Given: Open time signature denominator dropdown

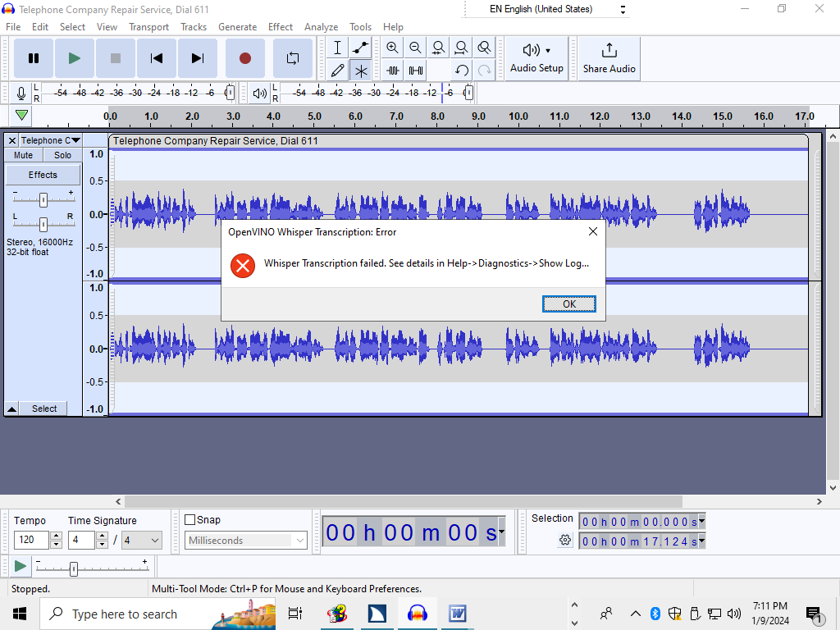Looking at the screenshot, I should [141, 540].
